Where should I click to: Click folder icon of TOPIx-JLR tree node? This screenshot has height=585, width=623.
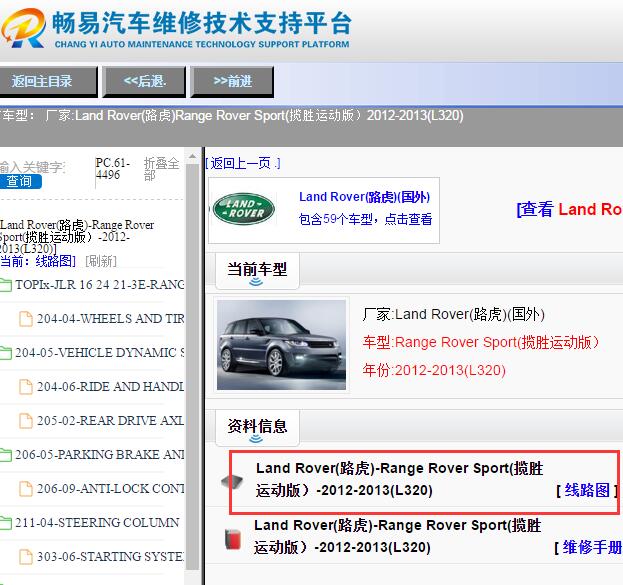pos(6,285)
